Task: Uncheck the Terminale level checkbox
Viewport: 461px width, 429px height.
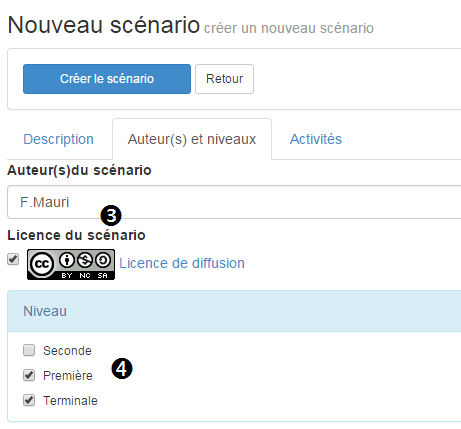Action: pos(29,400)
